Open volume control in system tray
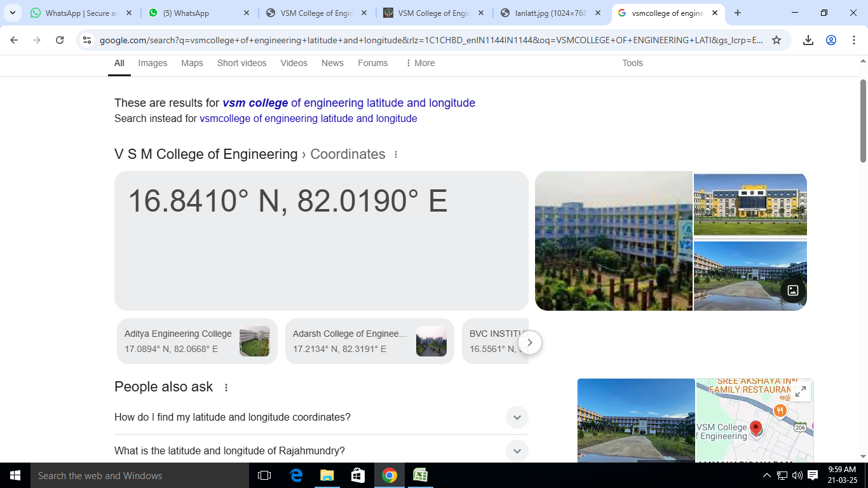868x488 pixels. pyautogui.click(x=797, y=475)
